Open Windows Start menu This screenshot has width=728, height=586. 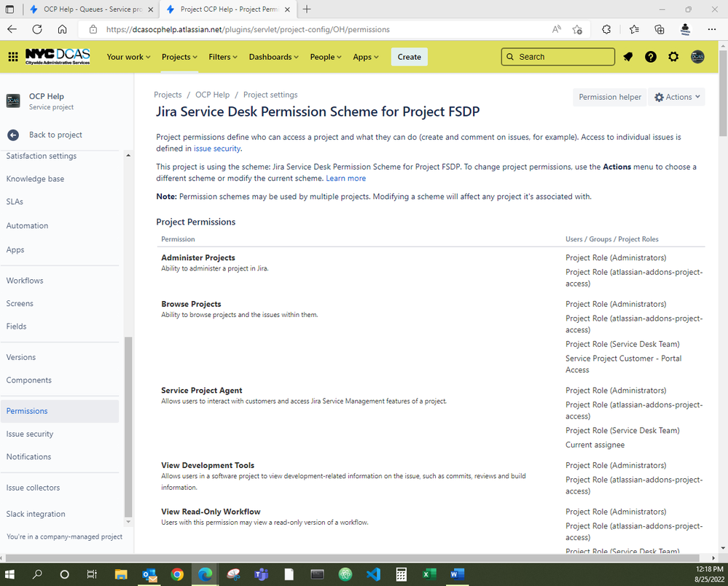[9, 574]
